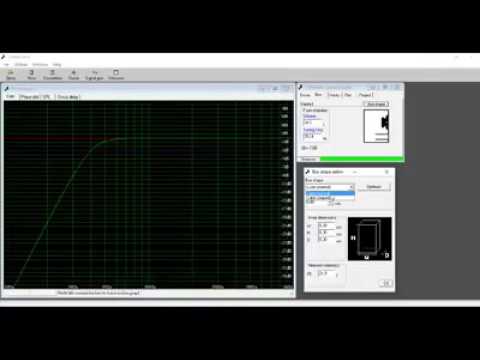Click the last toolbar icon showing a window

click(116, 75)
